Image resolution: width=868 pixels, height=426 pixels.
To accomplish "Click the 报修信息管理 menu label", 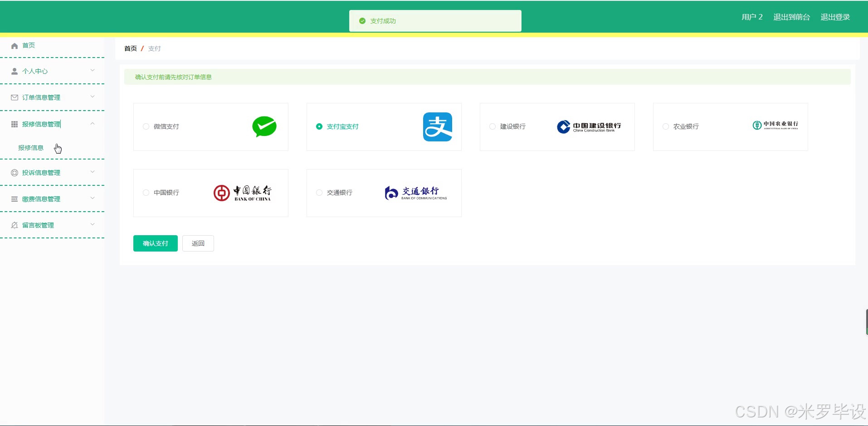I will tap(41, 124).
